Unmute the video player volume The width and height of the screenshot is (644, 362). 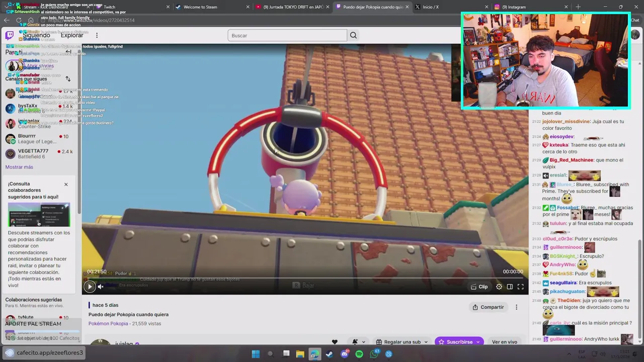point(101,287)
